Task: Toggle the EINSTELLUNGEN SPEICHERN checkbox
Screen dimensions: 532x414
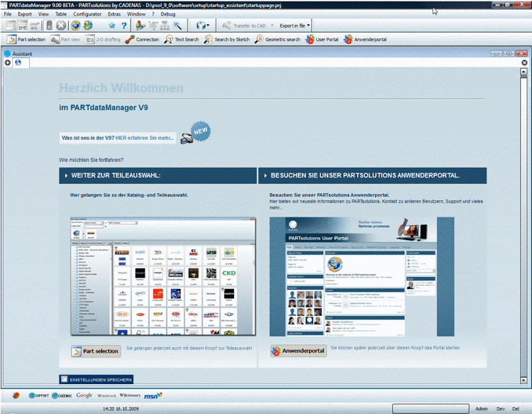Action: (x=64, y=379)
